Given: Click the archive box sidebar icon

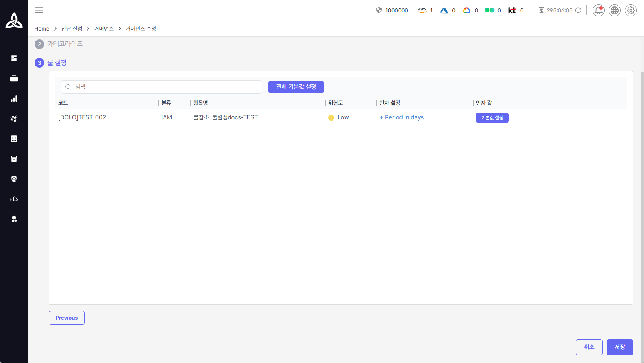Looking at the screenshot, I should pyautogui.click(x=14, y=159).
